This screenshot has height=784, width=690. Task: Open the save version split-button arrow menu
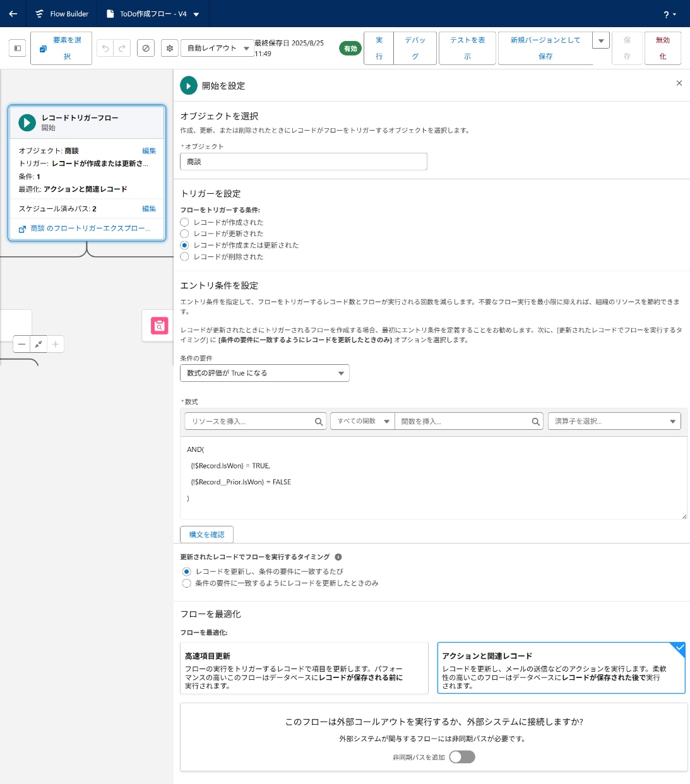point(600,40)
